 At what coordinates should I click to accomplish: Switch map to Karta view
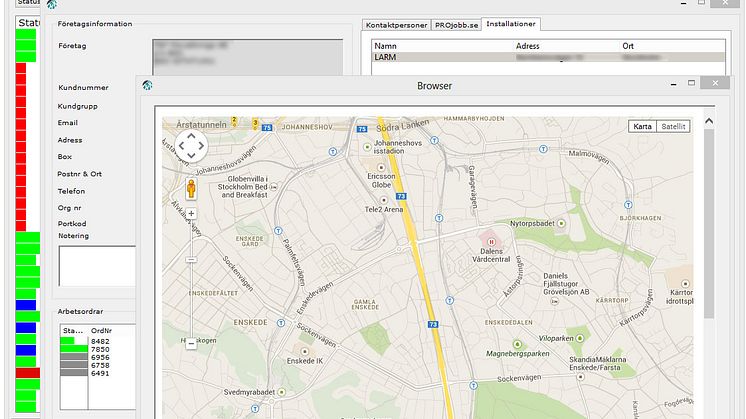tap(642, 127)
